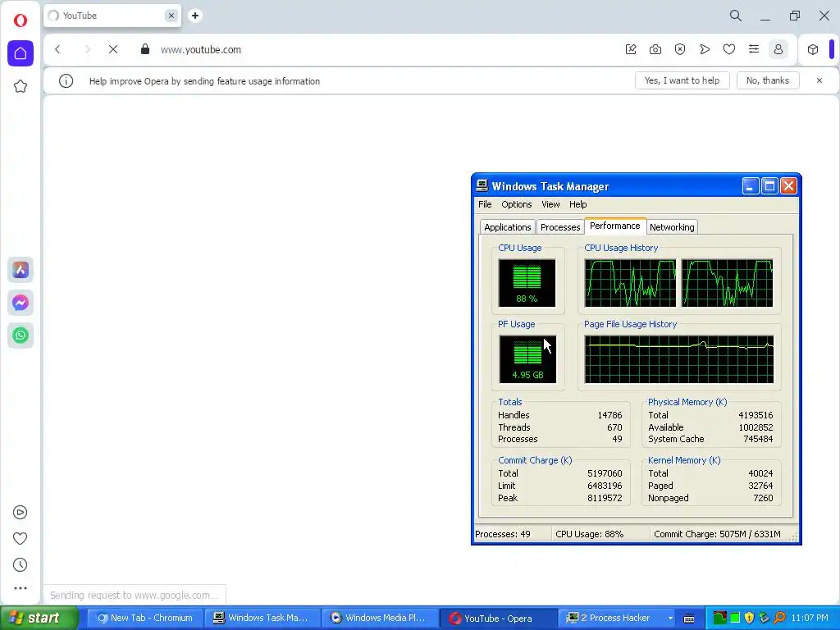Screen dimensions: 840x630
Task: Dismiss the Opera info bar
Action: pyautogui.click(x=819, y=80)
